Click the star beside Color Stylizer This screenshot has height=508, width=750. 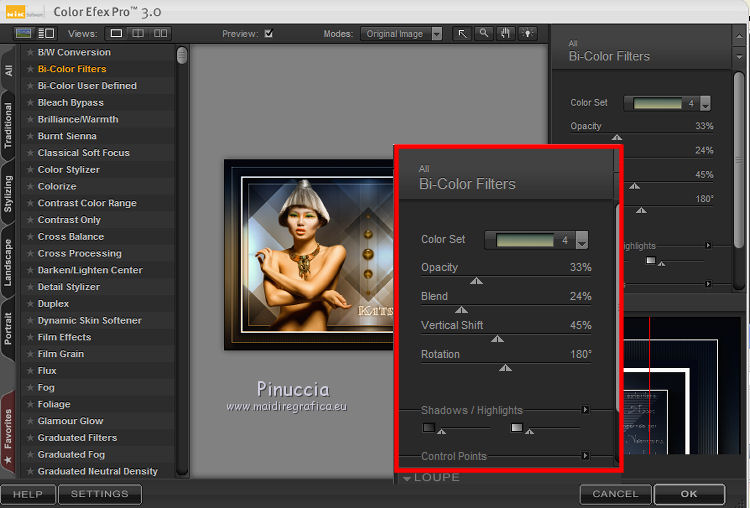coord(30,169)
